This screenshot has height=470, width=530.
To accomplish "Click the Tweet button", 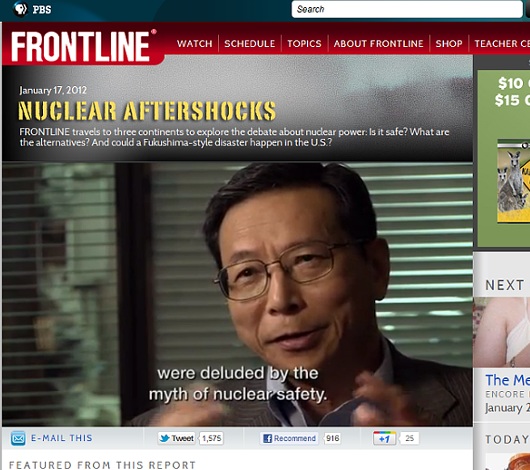I will tap(176, 438).
